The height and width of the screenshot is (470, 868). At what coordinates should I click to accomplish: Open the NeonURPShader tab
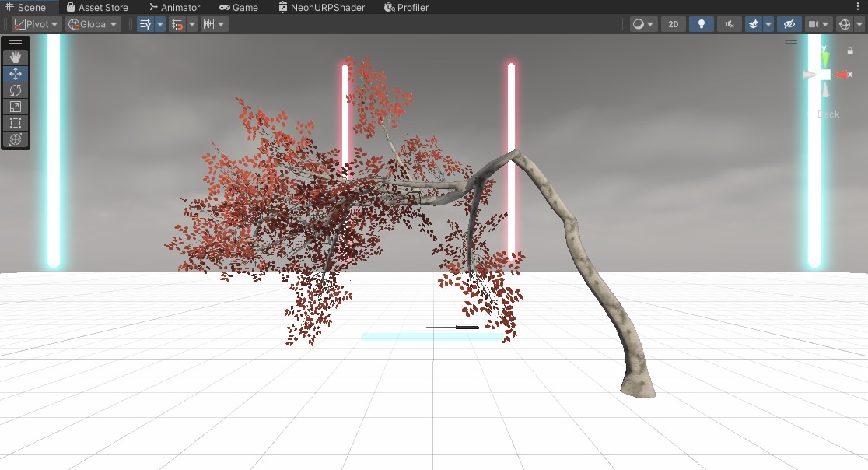pos(322,7)
